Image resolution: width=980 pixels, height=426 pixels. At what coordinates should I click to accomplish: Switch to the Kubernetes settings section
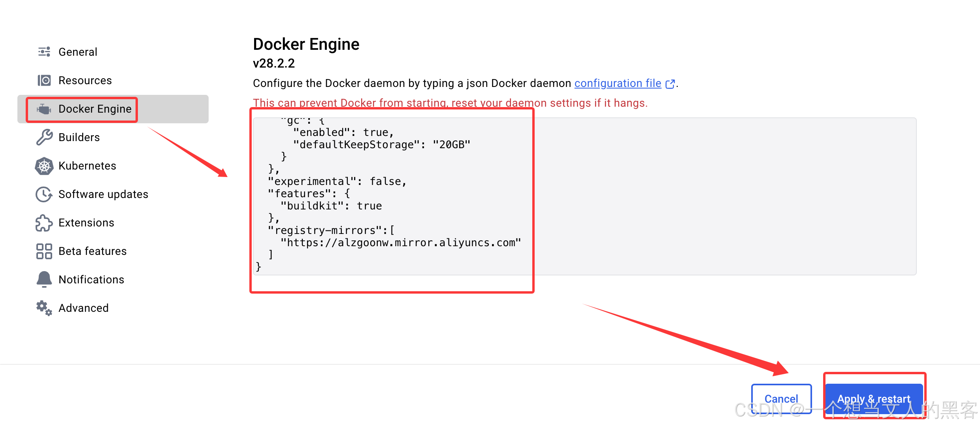[x=87, y=166]
